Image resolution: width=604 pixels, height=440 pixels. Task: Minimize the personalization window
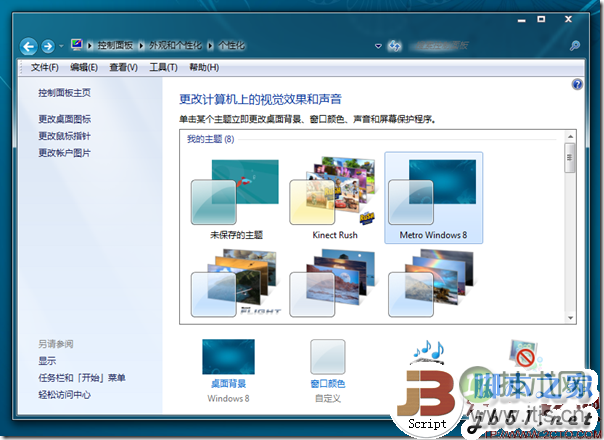click(522, 20)
